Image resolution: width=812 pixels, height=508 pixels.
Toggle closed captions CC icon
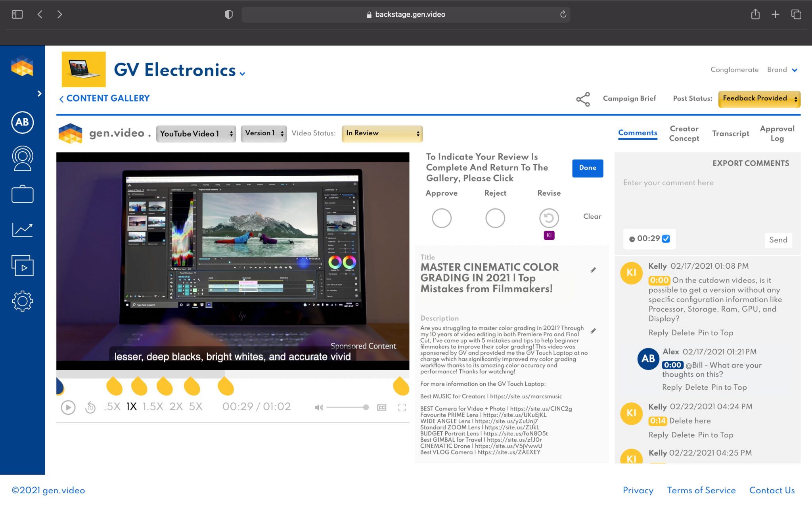point(381,407)
